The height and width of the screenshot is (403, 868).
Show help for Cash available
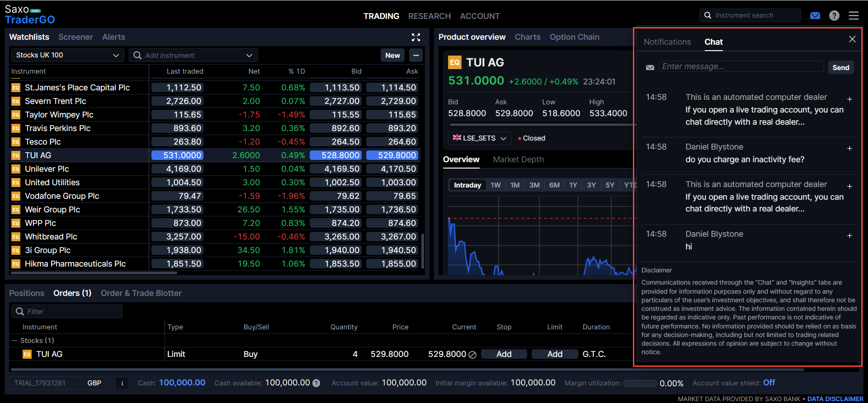[316, 383]
